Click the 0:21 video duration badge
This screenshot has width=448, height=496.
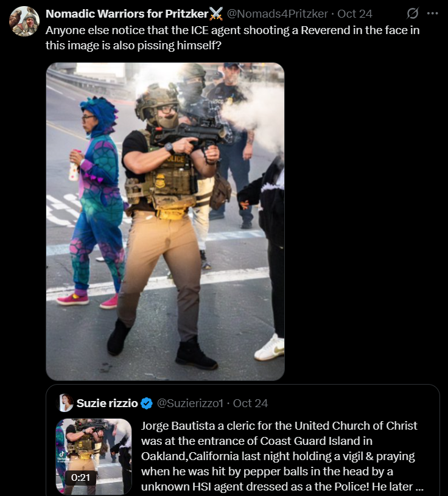(x=80, y=477)
